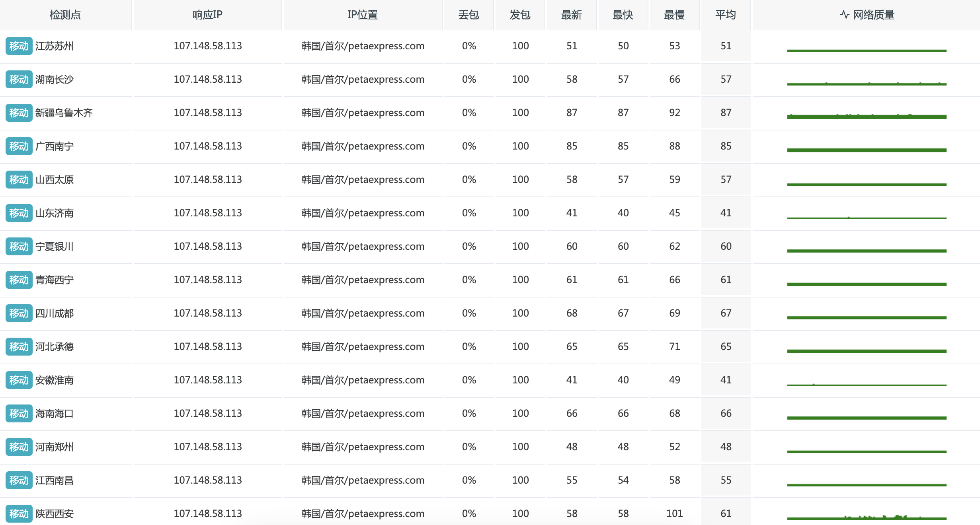The height and width of the screenshot is (525, 980).
Task: Select the 河北承德 node name
Action: (x=55, y=347)
